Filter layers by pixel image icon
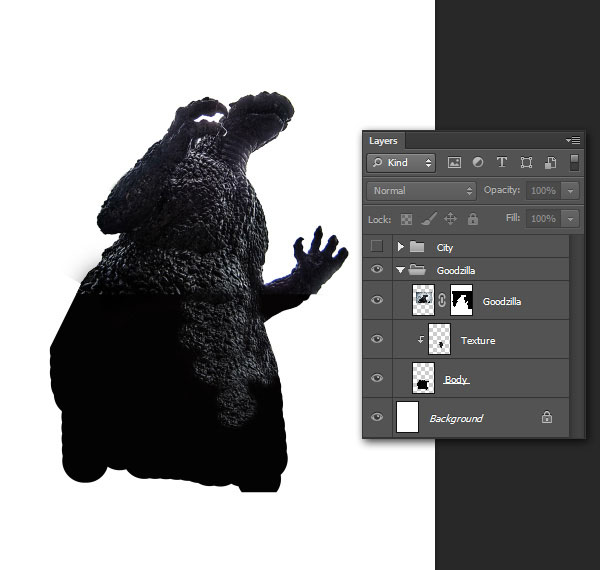The height and width of the screenshot is (570, 600). pyautogui.click(x=454, y=163)
